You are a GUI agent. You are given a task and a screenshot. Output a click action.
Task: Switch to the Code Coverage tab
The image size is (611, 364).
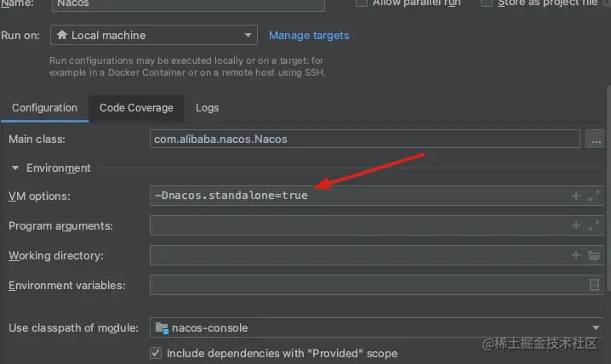point(136,108)
